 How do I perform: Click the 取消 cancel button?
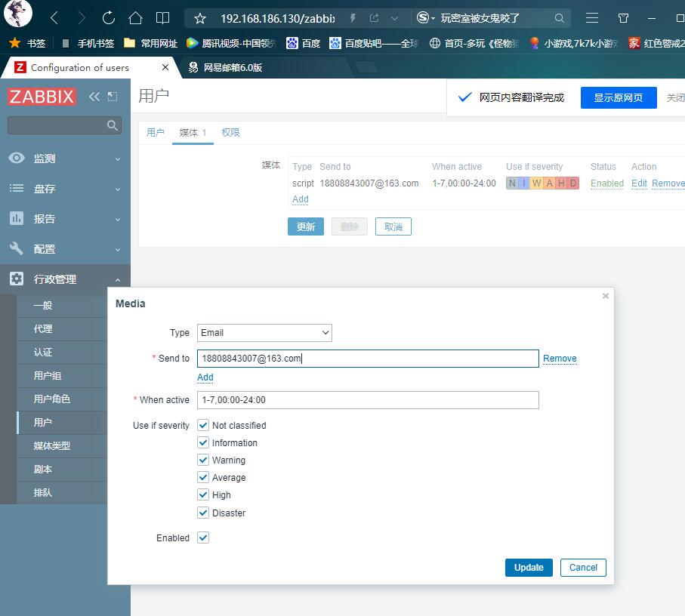393,226
